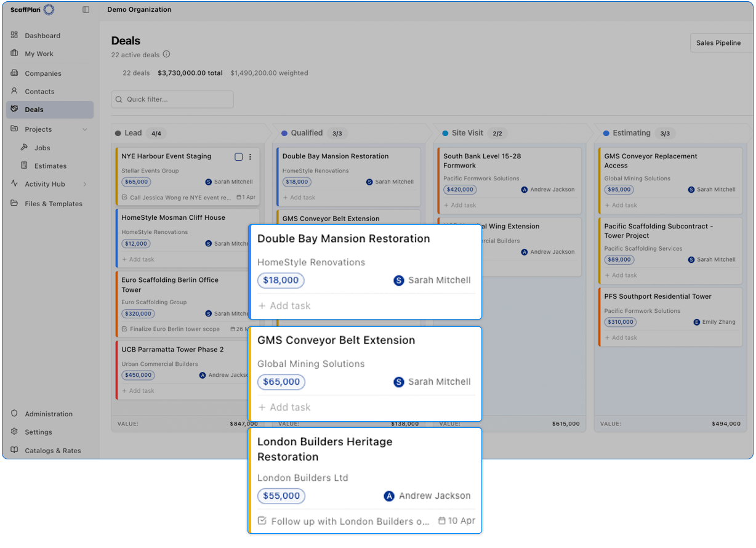Viewport: 756px width, 548px height.
Task: Open the three-dot menu on NYE Harbour card
Action: [250, 156]
